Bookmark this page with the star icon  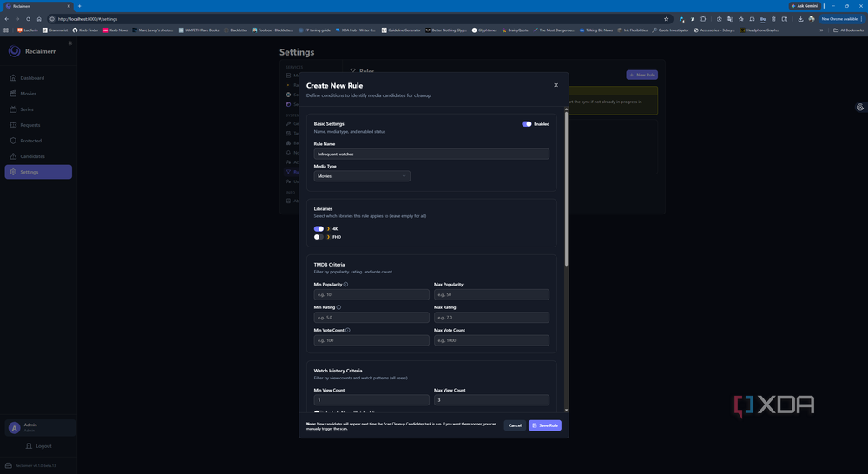(666, 19)
